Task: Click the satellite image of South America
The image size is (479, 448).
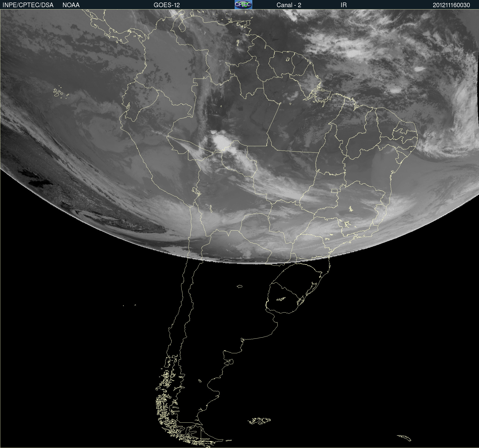Action: (239, 229)
